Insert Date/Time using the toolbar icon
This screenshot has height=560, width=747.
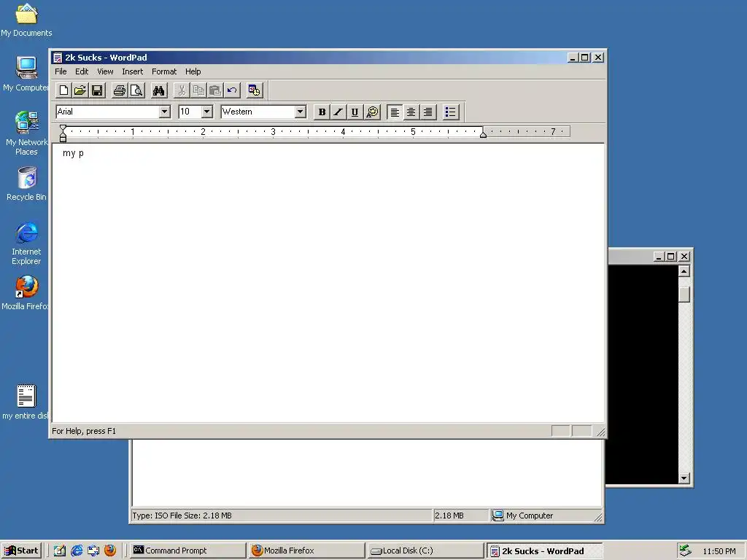coord(255,90)
